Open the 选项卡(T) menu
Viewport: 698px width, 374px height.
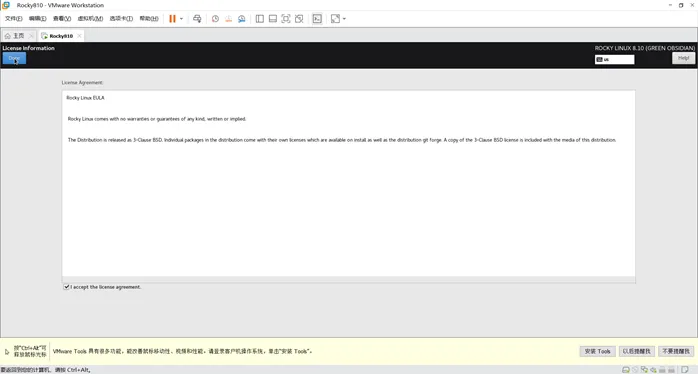click(x=121, y=19)
